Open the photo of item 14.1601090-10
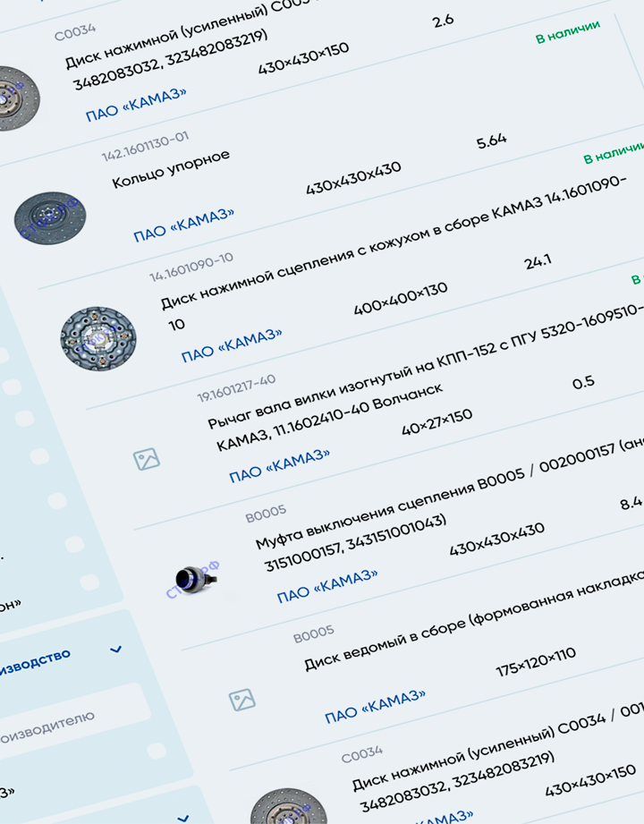The height and width of the screenshot is (824, 644). tap(98, 339)
